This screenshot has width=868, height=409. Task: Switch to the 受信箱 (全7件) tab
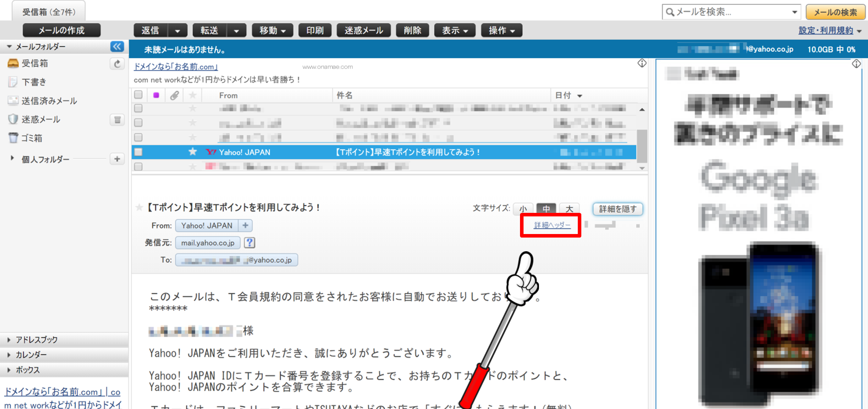coord(49,11)
